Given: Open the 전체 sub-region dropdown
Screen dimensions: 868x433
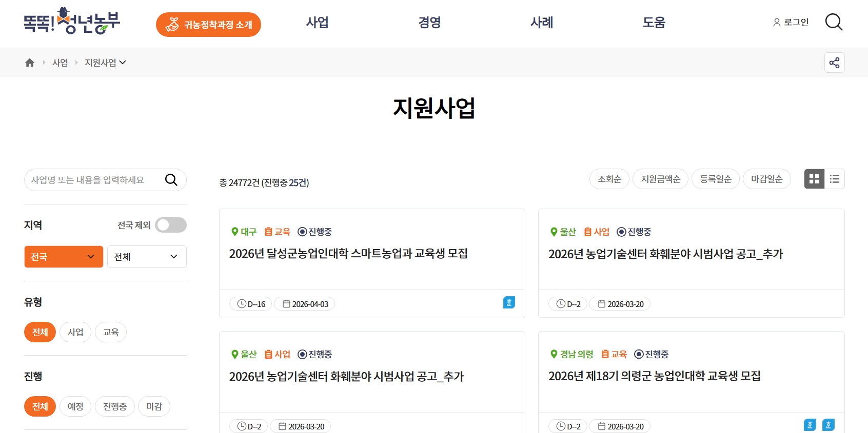Looking at the screenshot, I should [147, 257].
